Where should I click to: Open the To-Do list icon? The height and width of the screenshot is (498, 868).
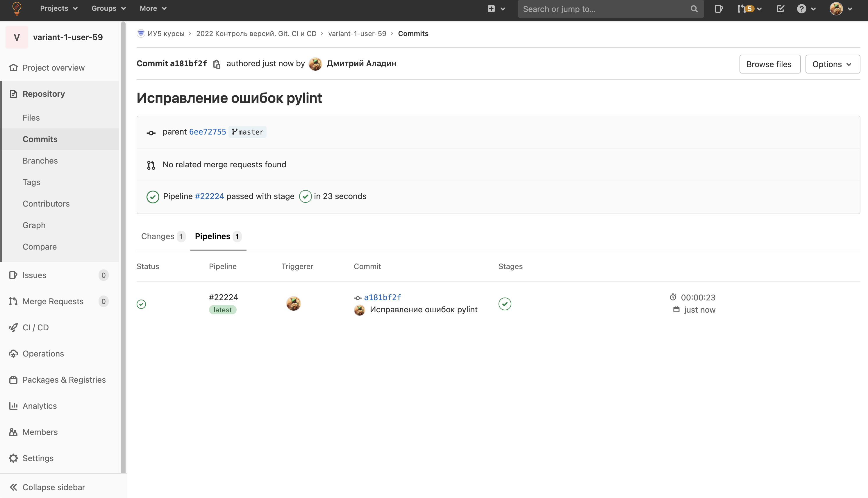pyautogui.click(x=780, y=9)
